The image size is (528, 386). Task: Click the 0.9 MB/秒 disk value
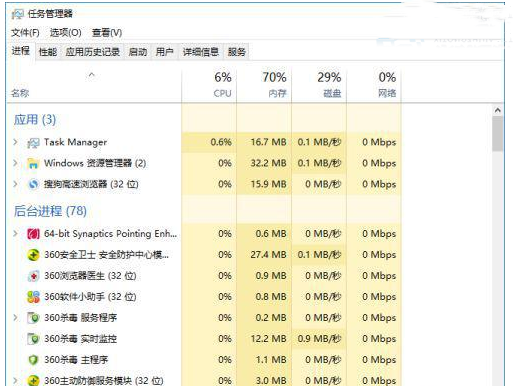319,339
